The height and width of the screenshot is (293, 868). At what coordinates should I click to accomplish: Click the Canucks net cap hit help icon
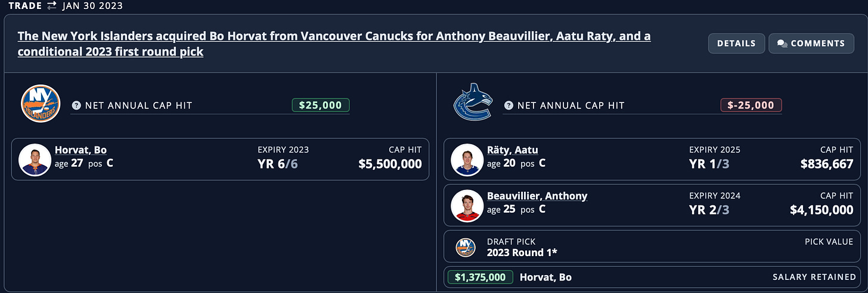(509, 105)
